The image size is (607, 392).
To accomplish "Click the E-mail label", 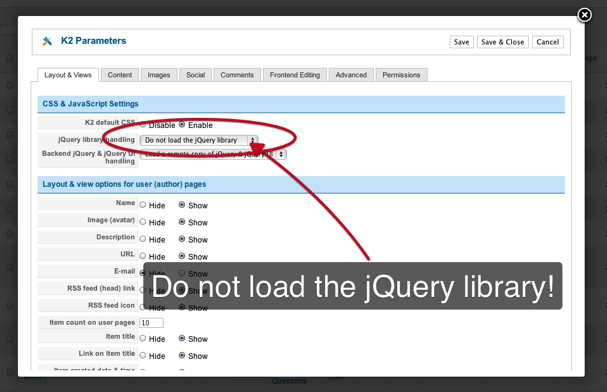I will point(125,271).
